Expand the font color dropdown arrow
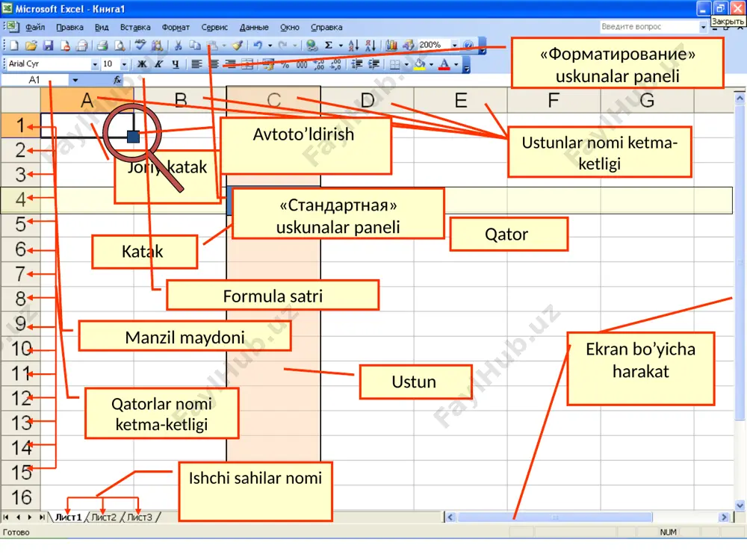Image resolution: width=747 pixels, height=560 pixels. [456, 64]
